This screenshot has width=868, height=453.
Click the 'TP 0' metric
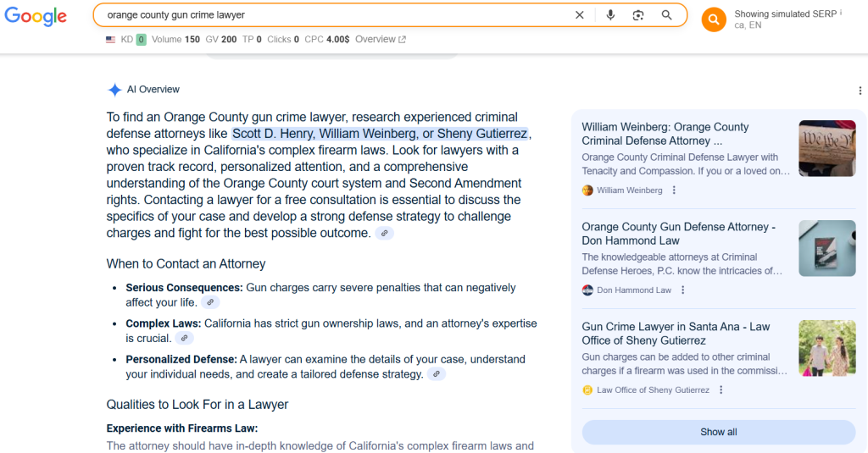[252, 39]
